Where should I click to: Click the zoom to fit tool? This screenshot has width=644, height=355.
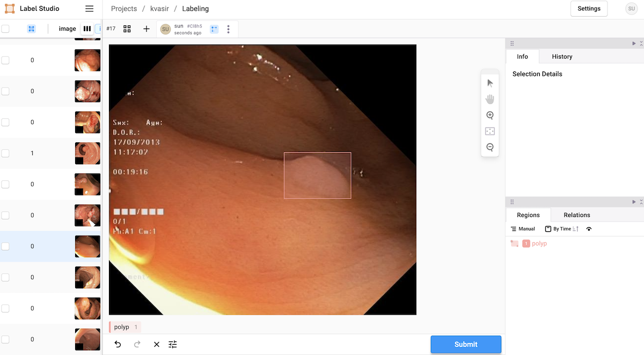[490, 132]
